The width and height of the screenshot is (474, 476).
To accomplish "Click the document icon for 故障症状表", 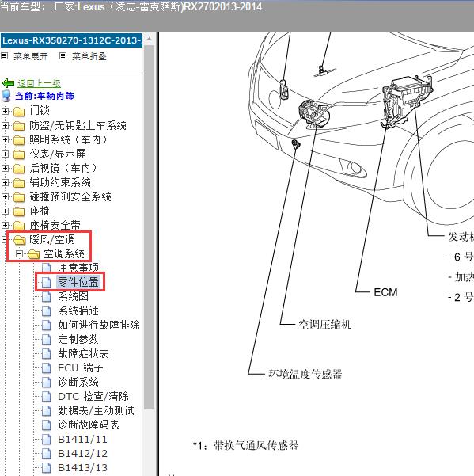I will (47, 354).
